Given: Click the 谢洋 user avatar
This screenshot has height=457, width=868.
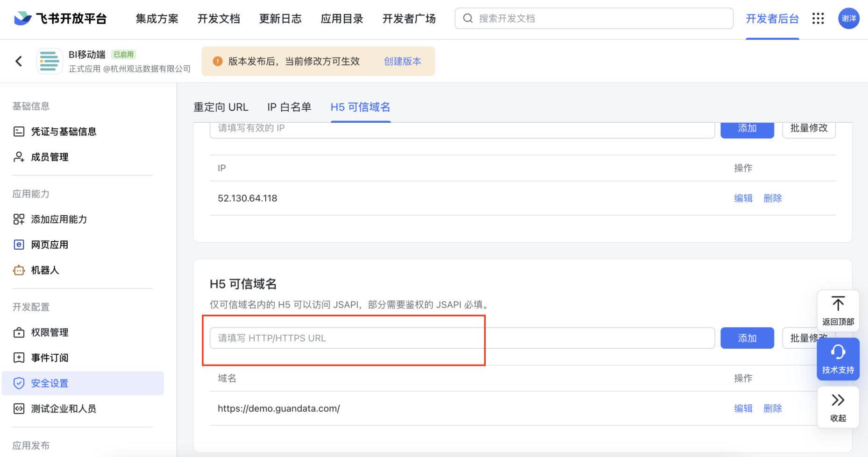Looking at the screenshot, I should tap(848, 19).
